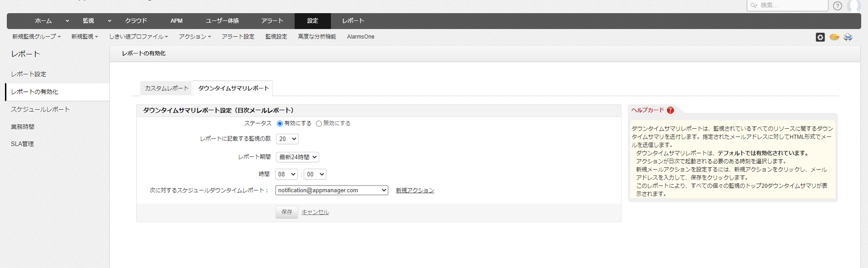Open 高度な分析機能 in submenu

(317, 37)
